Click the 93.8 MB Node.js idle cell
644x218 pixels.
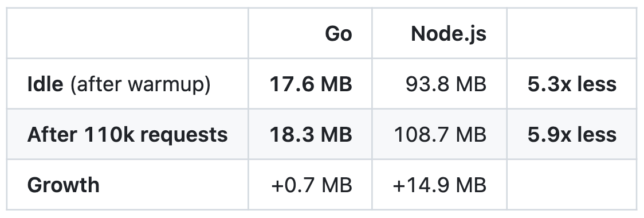(446, 84)
